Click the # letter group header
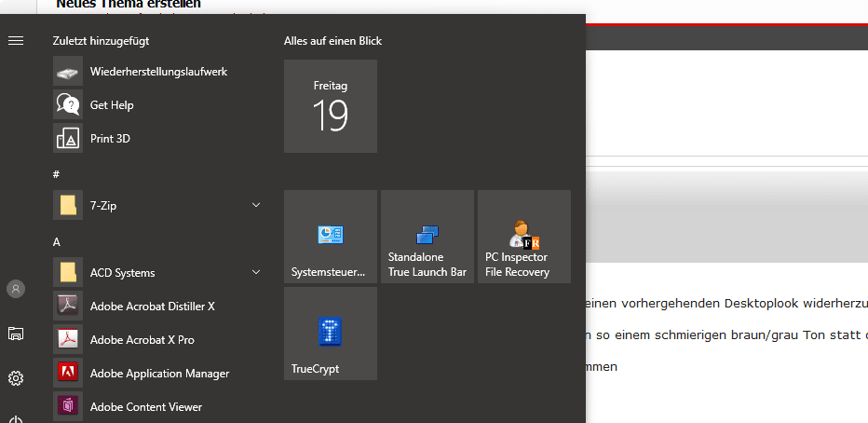This screenshot has height=423, width=868. (x=56, y=174)
